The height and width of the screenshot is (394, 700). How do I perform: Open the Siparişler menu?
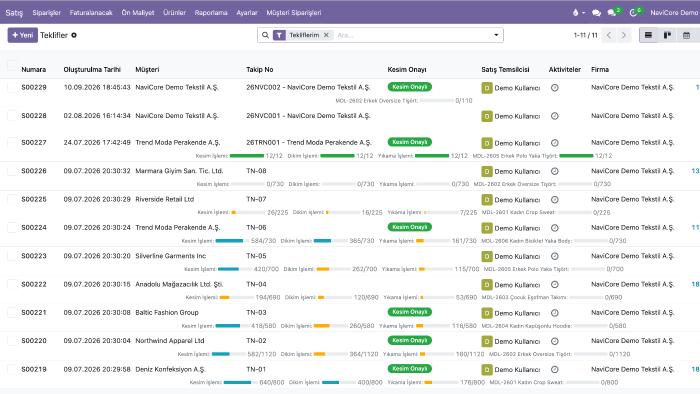click(x=46, y=12)
